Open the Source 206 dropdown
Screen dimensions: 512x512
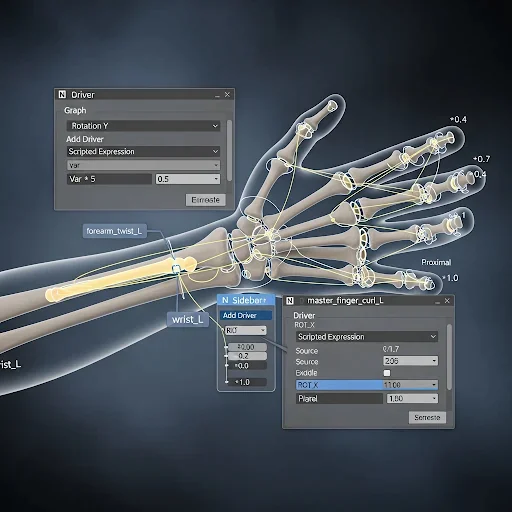(x=410, y=361)
